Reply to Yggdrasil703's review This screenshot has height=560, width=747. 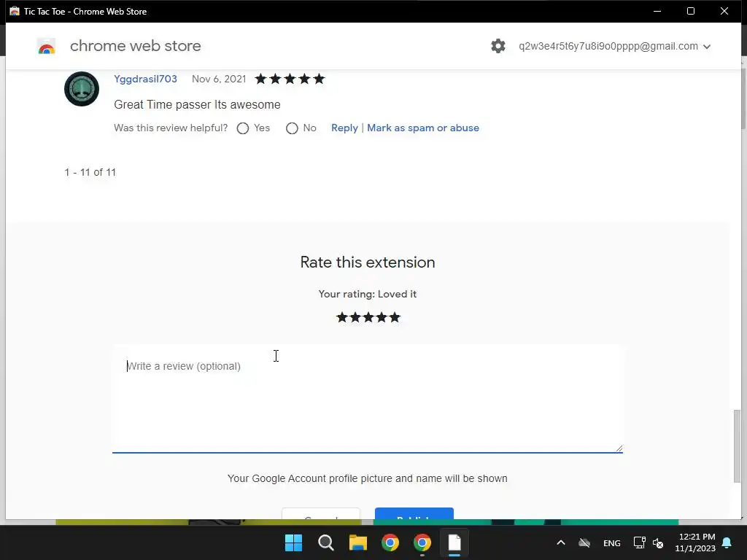pyautogui.click(x=344, y=128)
